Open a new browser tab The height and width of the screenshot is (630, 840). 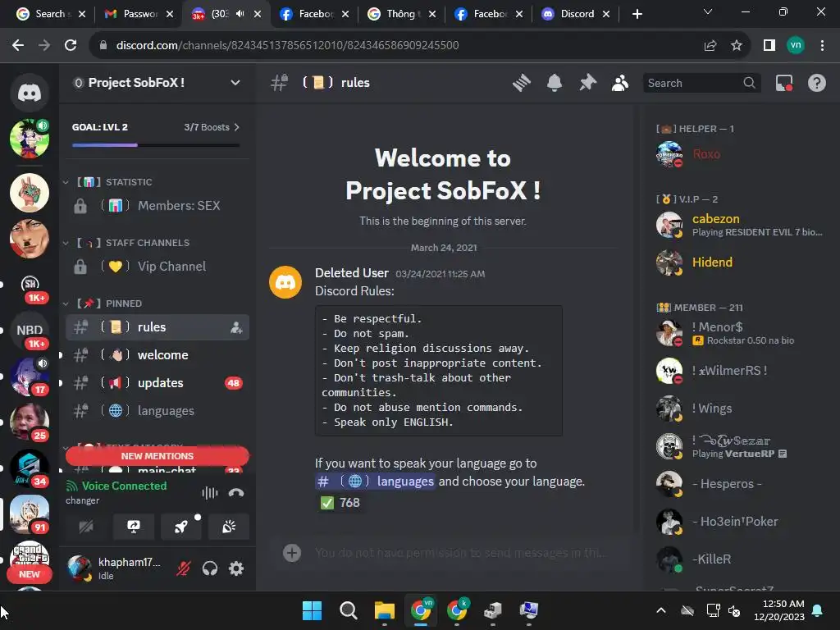click(x=637, y=14)
